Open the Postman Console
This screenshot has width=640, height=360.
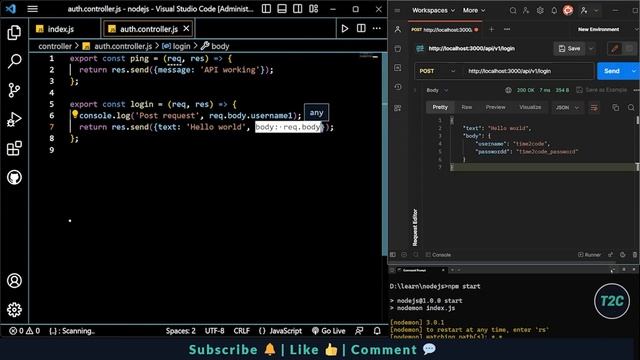click(438, 255)
